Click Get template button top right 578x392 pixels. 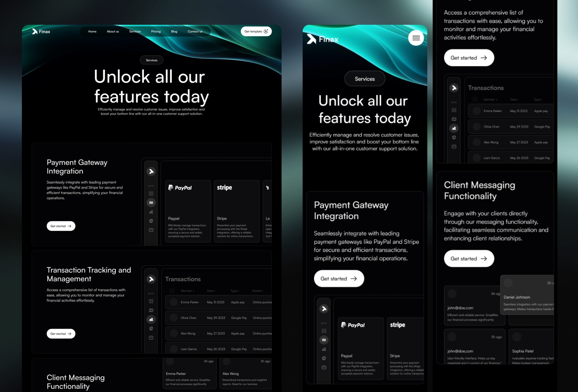pyautogui.click(x=256, y=31)
